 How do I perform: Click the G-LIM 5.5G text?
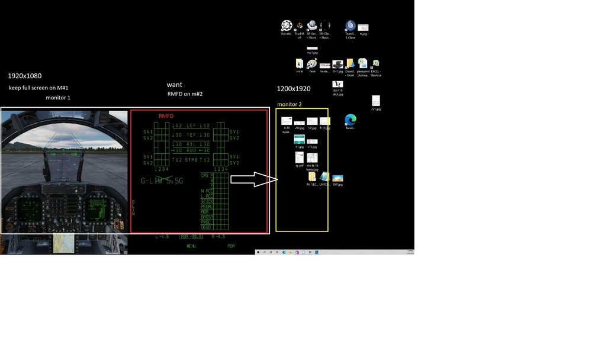pyautogui.click(x=162, y=181)
